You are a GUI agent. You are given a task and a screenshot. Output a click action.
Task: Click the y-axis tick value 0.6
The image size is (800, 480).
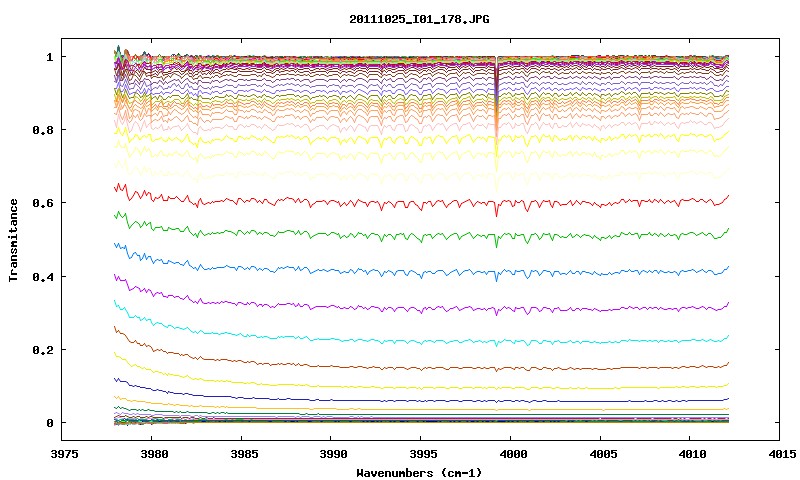coord(43,203)
